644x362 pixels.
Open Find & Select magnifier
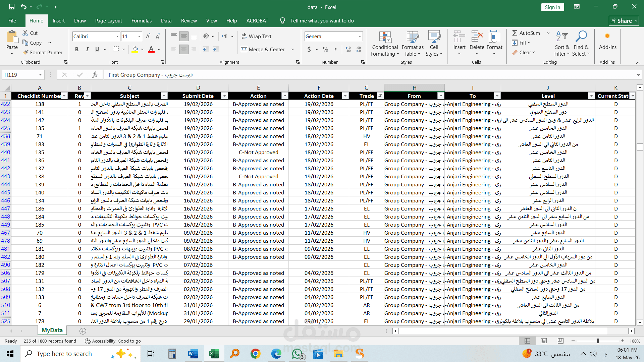(581, 44)
